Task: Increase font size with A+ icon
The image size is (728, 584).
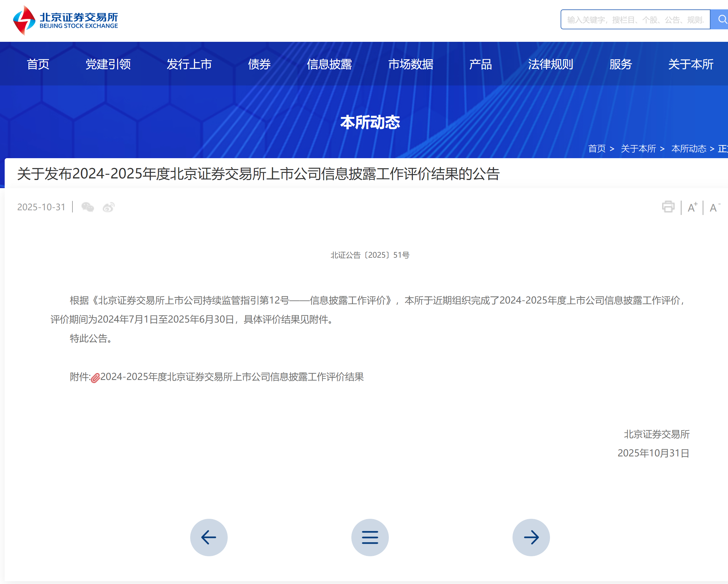Action: [692, 207]
